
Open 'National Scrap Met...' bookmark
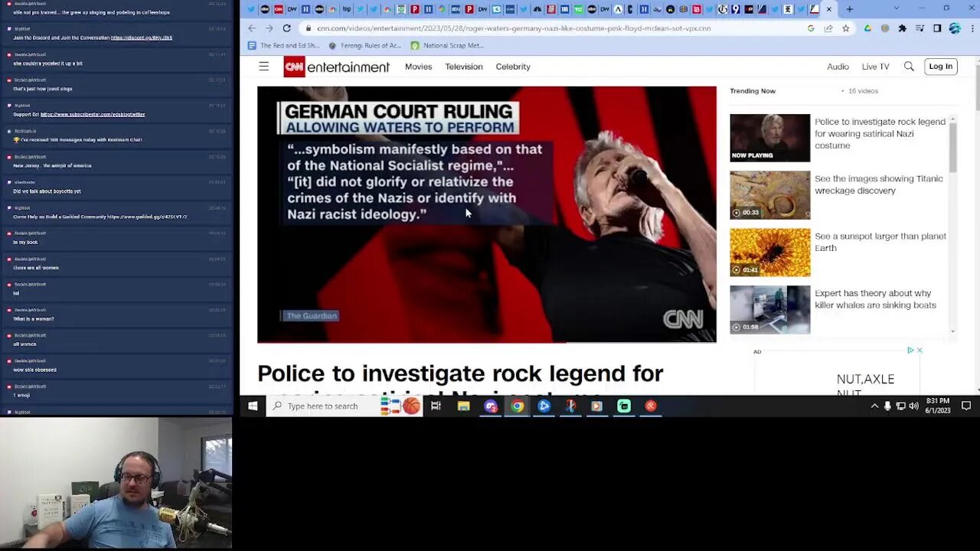[x=447, y=45]
